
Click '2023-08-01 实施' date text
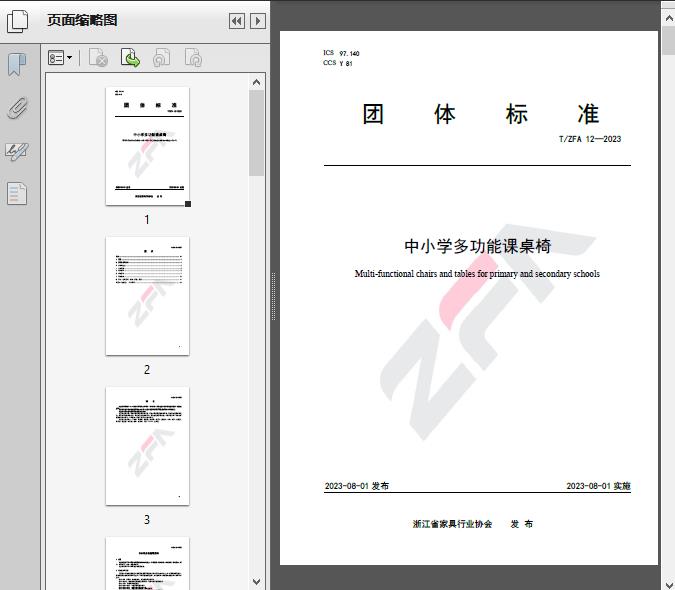(598, 486)
